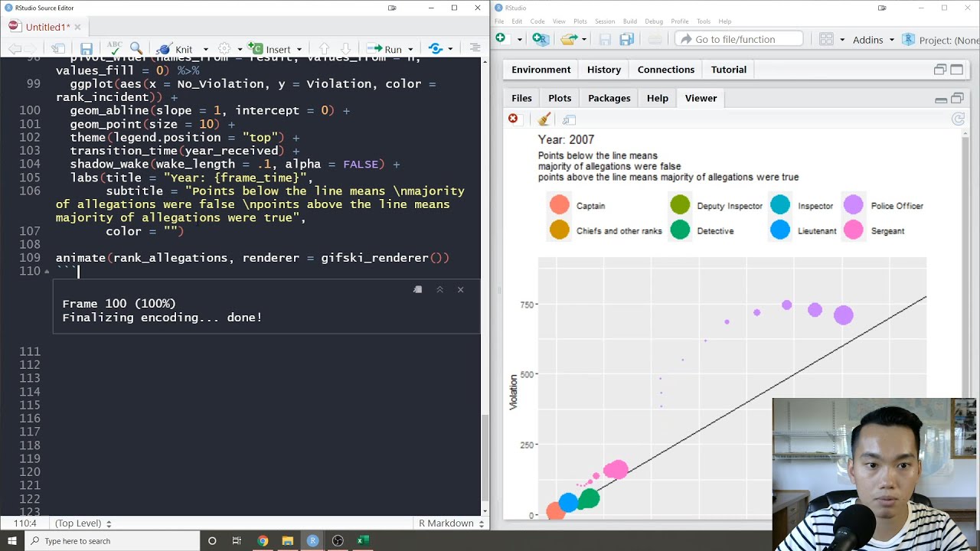Maximize the Environment pane
Viewport: 980px width, 551px height.
957,70
